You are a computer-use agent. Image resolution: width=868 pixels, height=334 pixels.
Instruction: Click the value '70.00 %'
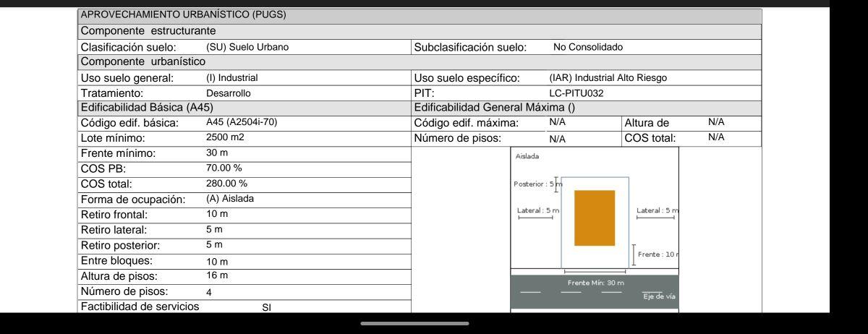224,168
